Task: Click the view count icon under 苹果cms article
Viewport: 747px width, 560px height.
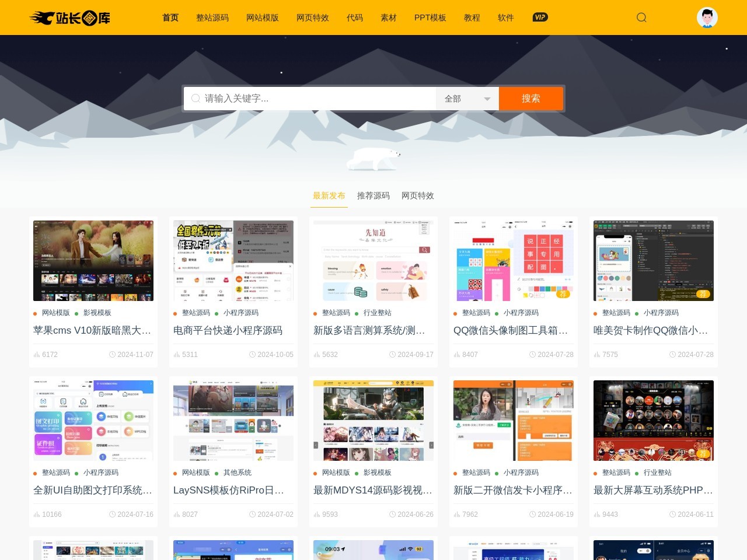Action: tap(36, 354)
